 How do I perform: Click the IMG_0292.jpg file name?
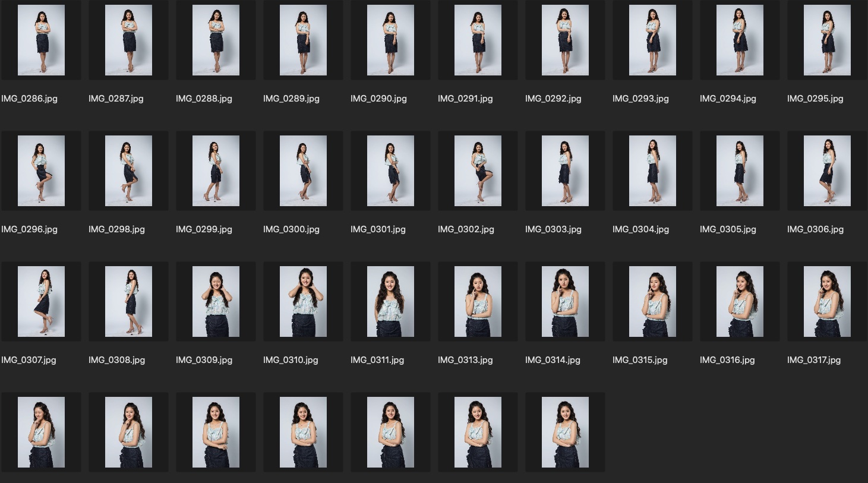pyautogui.click(x=553, y=99)
